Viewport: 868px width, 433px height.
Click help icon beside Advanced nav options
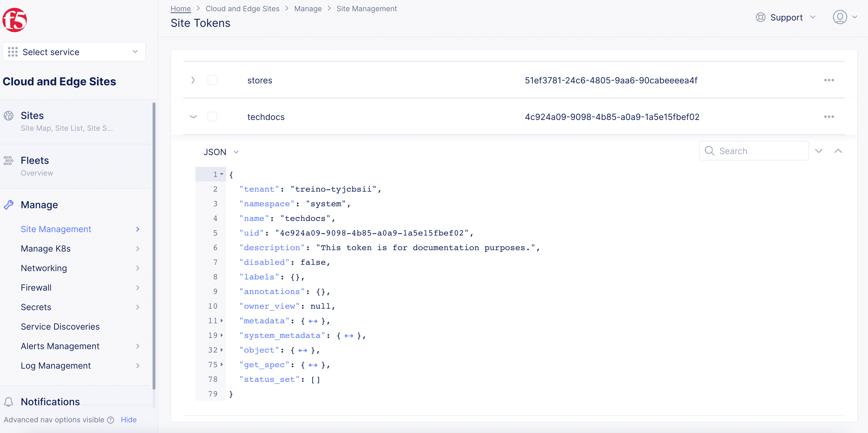click(x=111, y=420)
